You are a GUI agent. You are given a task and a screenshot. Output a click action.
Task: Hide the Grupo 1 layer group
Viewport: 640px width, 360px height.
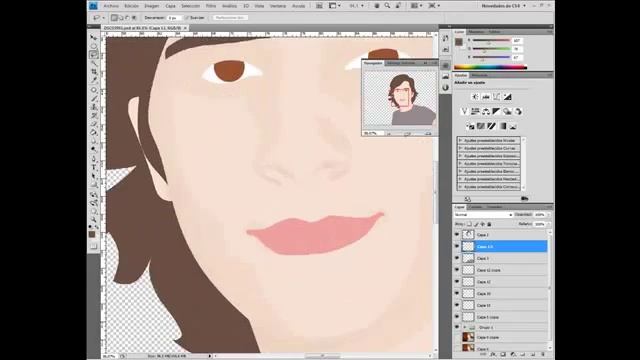point(457,327)
